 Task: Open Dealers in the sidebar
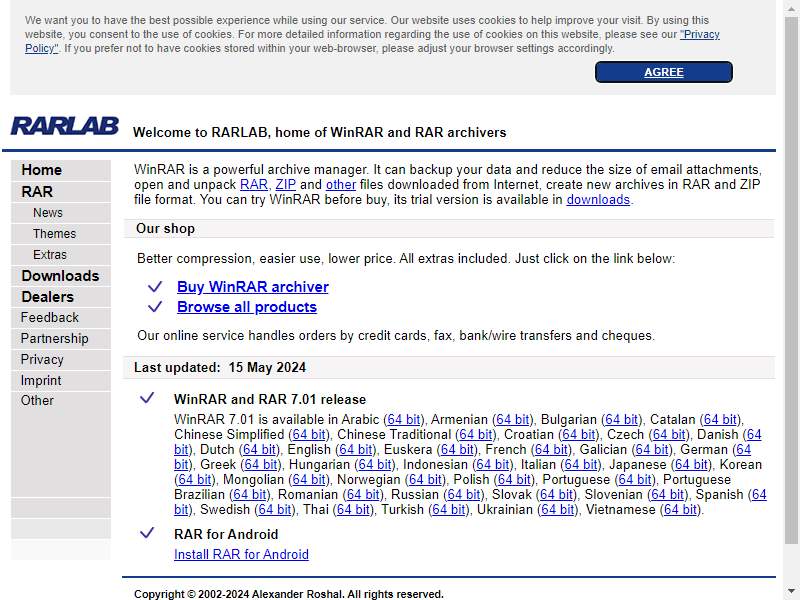pyautogui.click(x=47, y=297)
